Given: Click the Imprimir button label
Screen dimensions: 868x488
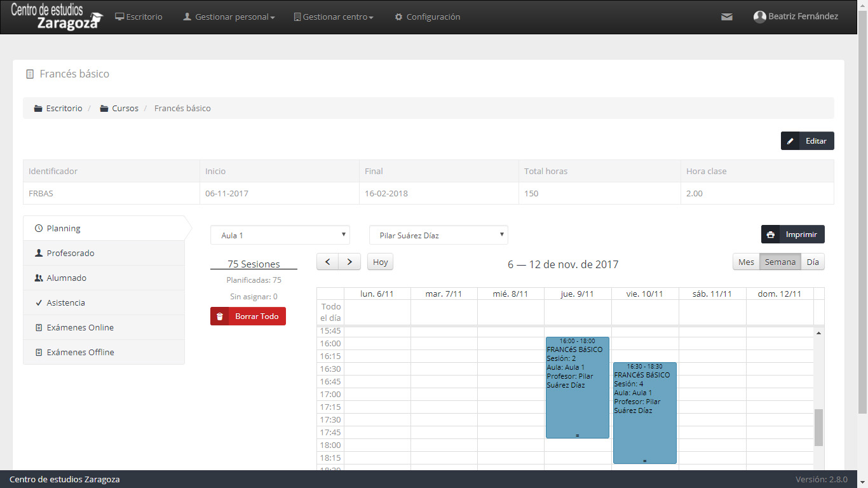Looking at the screenshot, I should pos(801,234).
